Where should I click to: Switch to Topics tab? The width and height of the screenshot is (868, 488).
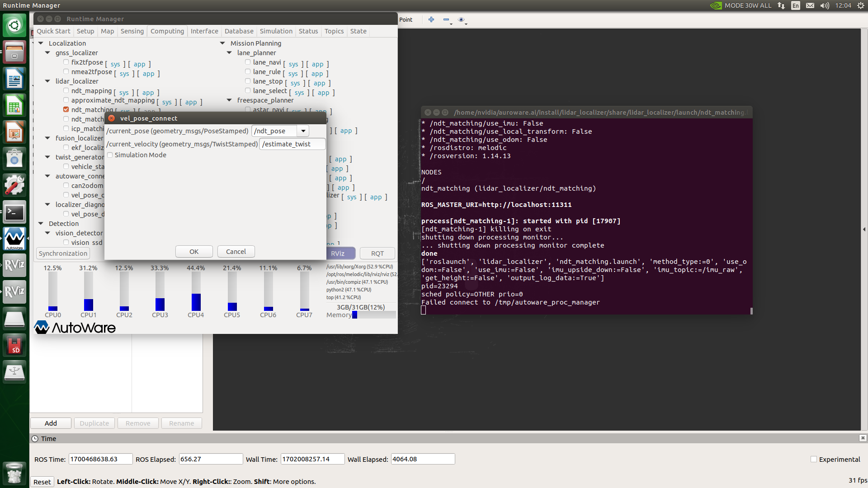334,31
